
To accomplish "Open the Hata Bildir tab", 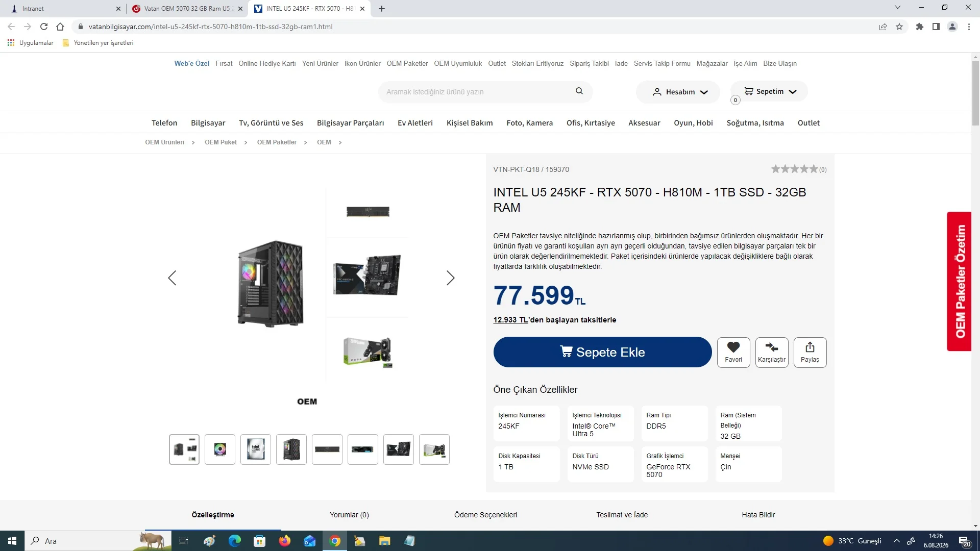I will [758, 515].
